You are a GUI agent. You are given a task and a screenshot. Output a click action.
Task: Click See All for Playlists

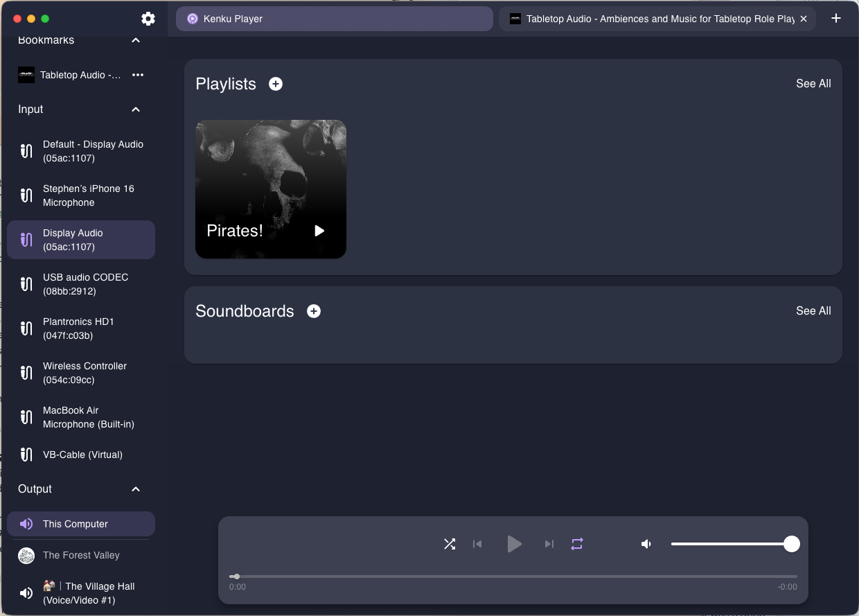pos(813,84)
